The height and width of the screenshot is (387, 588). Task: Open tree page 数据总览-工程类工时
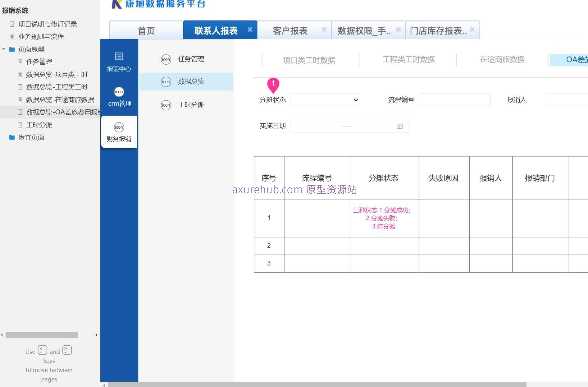coord(57,87)
